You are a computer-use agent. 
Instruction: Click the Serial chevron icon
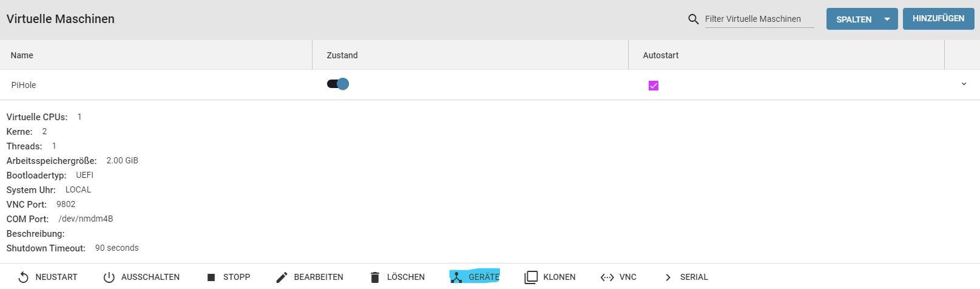668,277
